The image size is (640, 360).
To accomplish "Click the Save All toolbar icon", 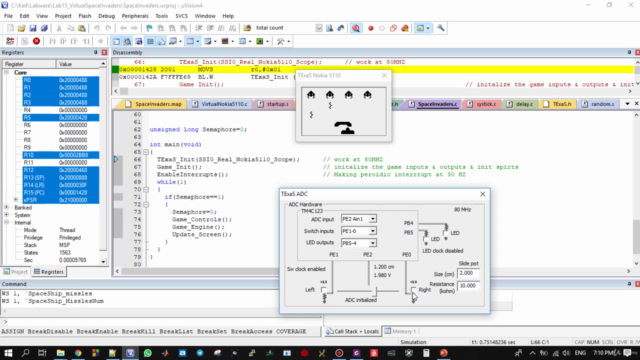I will click(x=44, y=28).
